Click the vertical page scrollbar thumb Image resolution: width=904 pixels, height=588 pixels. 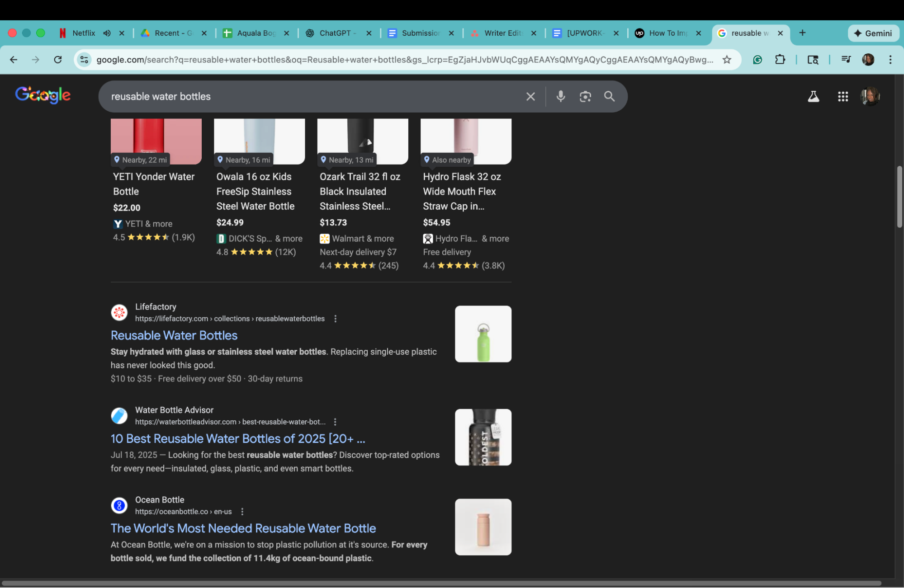(899, 197)
